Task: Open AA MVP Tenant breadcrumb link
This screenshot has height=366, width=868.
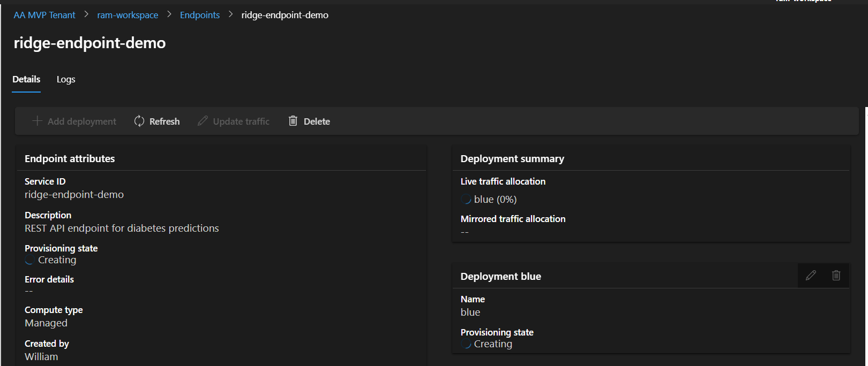Action: (44, 15)
